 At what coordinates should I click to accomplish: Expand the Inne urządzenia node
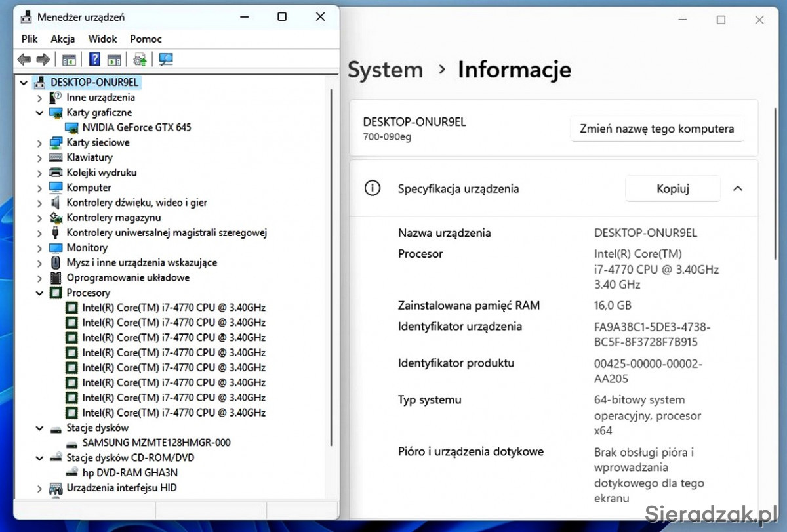[40, 98]
